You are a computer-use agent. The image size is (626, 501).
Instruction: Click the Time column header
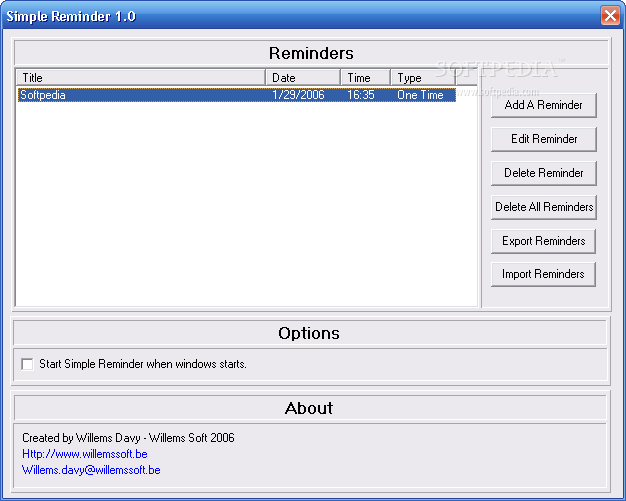point(365,77)
